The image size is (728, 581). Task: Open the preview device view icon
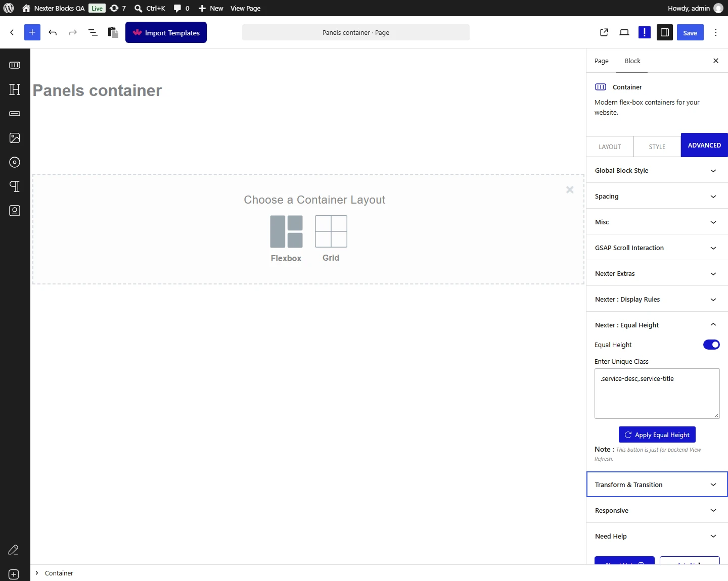624,32
